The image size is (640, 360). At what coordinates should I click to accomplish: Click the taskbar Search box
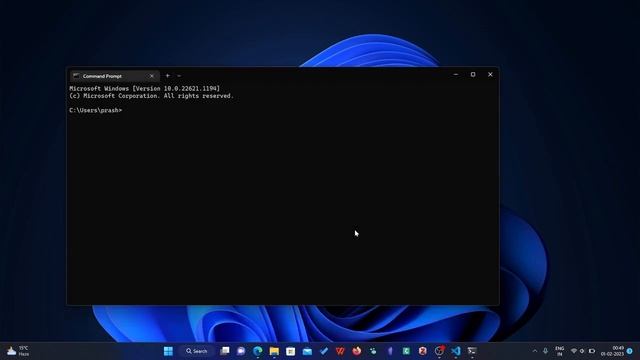pyautogui.click(x=197, y=351)
